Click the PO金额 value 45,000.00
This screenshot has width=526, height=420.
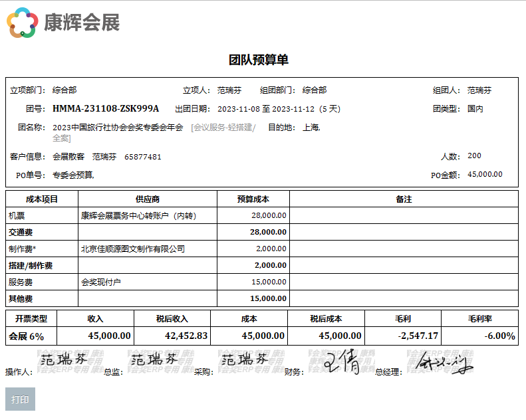pyautogui.click(x=485, y=174)
